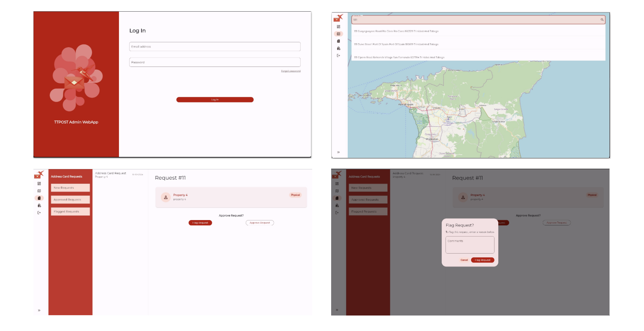Click the dimmed person avatar icon behind the dialog
The image size is (644, 331).
point(463,197)
